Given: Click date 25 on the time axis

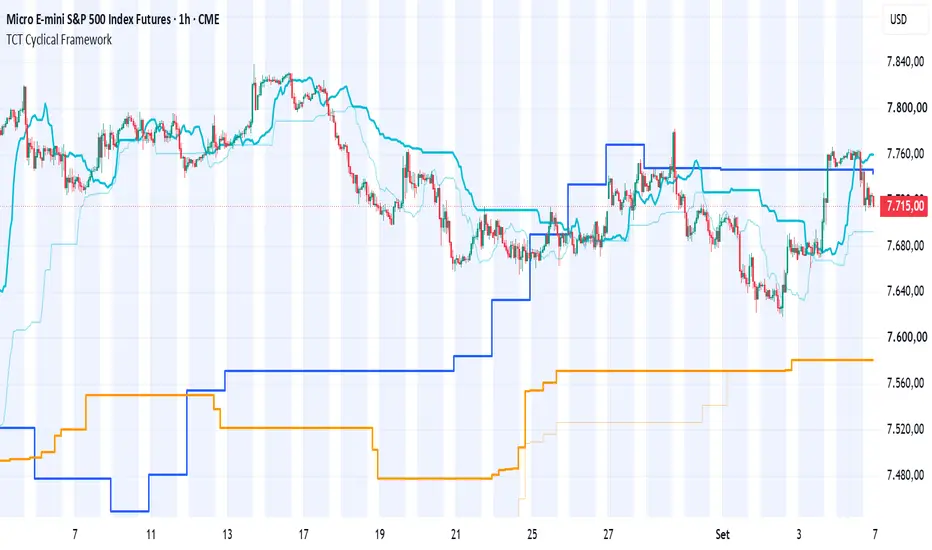Looking at the screenshot, I should tap(532, 535).
